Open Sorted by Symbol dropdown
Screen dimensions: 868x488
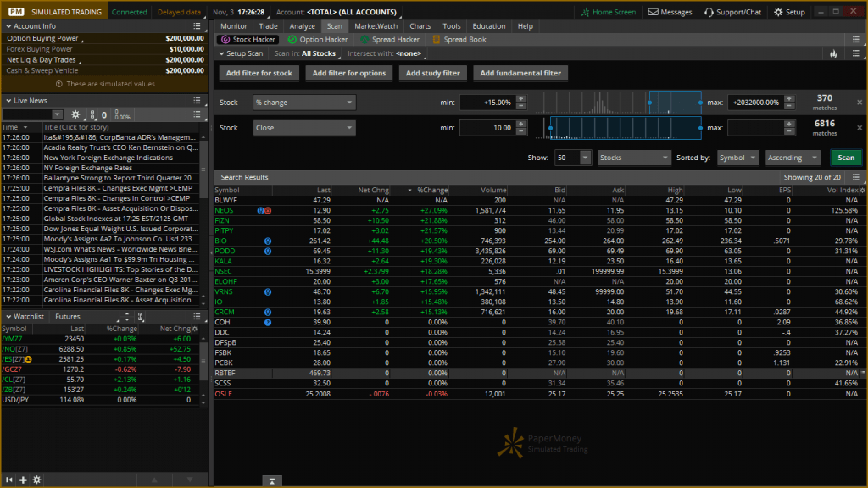(737, 158)
